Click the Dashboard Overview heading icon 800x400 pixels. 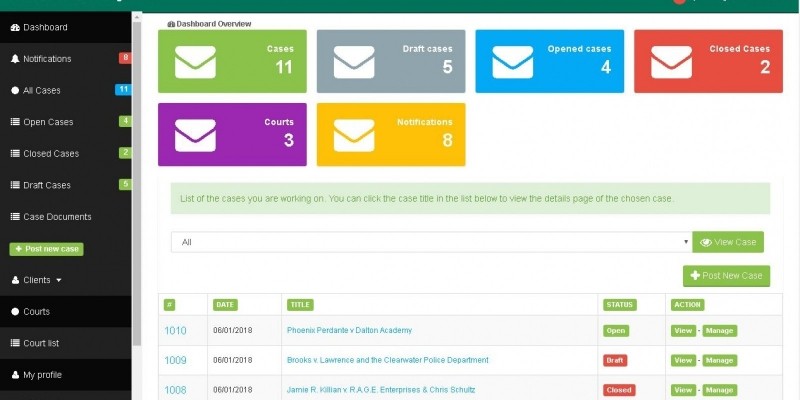[x=171, y=24]
